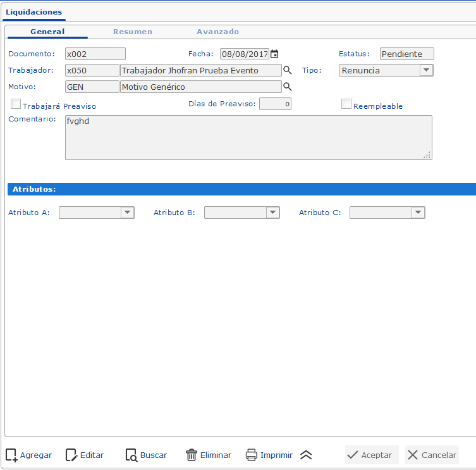476x470 pixels.
Task: Click the calendar icon beside Fecha
Action: pyautogui.click(x=274, y=54)
